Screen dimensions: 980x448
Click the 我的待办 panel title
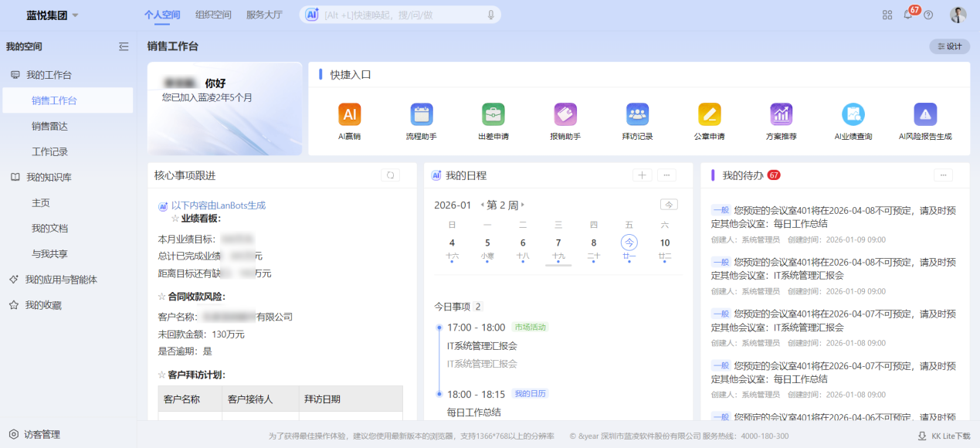coord(742,175)
